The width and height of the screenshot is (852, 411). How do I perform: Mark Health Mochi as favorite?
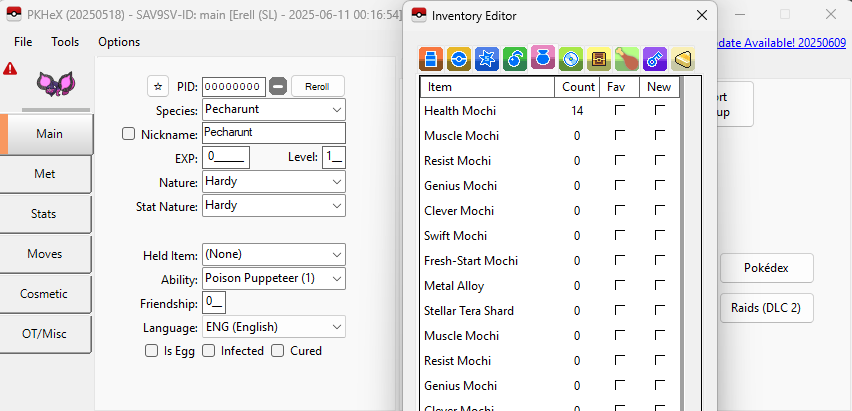620,110
